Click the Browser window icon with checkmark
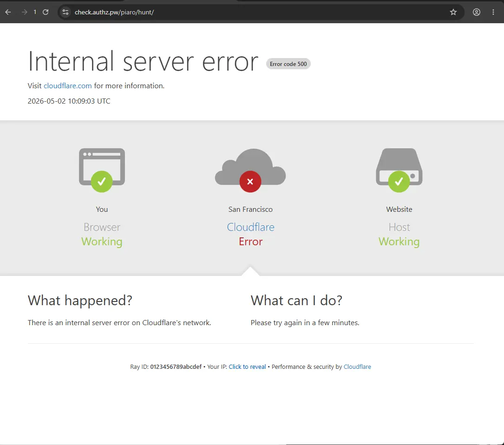Image resolution: width=504 pixels, height=445 pixels. [102, 170]
